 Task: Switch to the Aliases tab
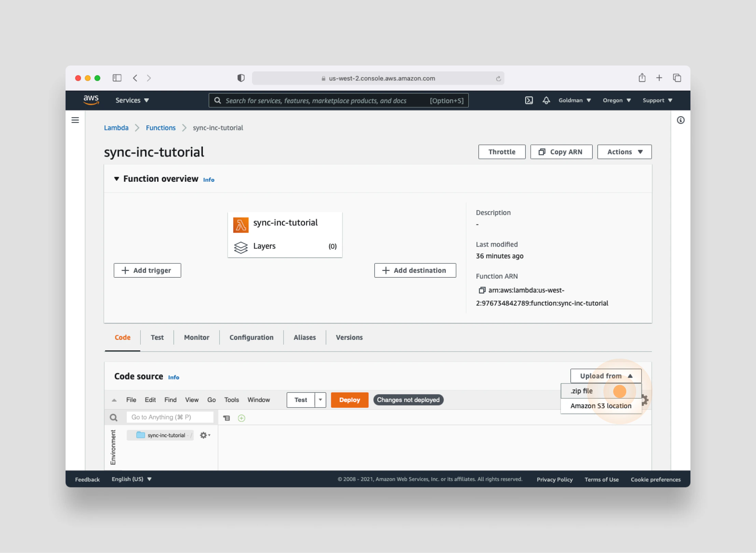(305, 337)
